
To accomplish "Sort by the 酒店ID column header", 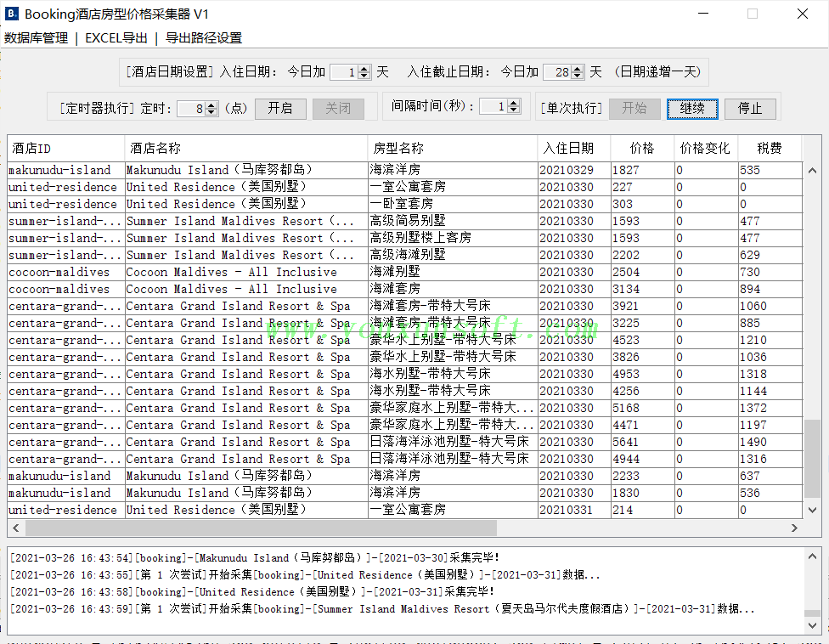I will point(66,149).
